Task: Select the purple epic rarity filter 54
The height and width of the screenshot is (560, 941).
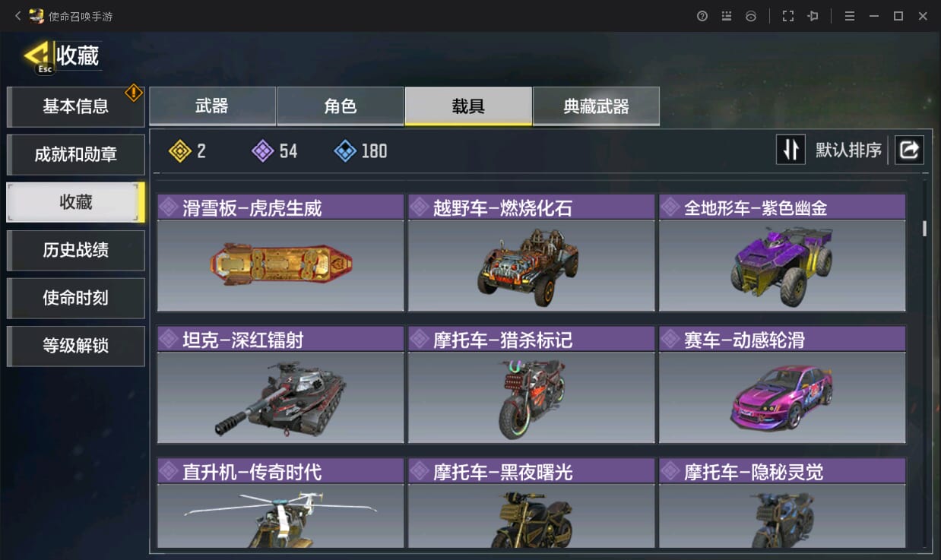Action: 274,150
